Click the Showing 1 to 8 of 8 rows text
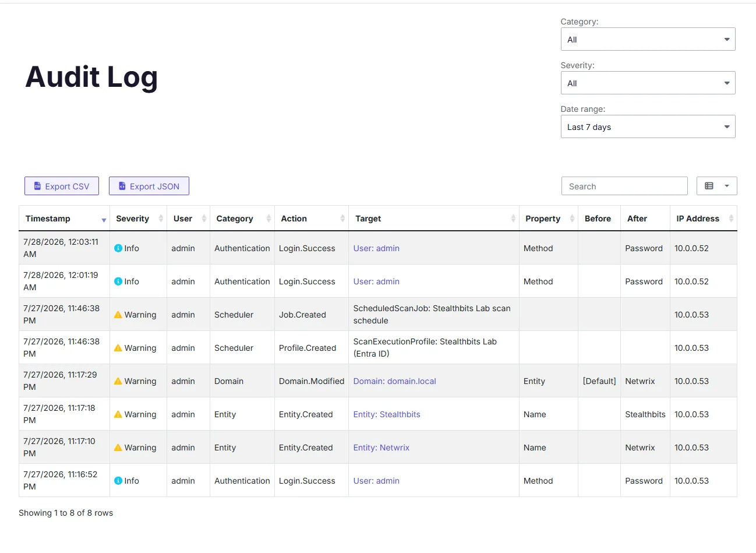This screenshot has width=756, height=553. [x=66, y=513]
